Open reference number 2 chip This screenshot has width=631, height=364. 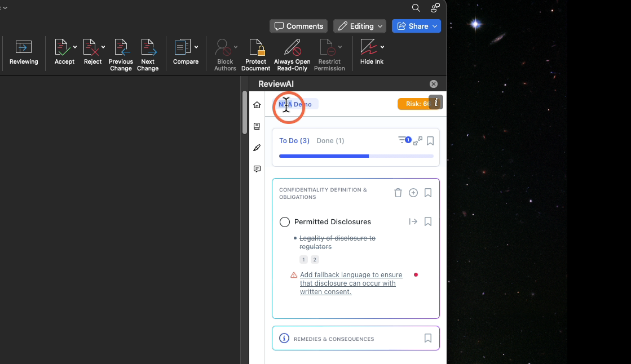[x=315, y=259]
